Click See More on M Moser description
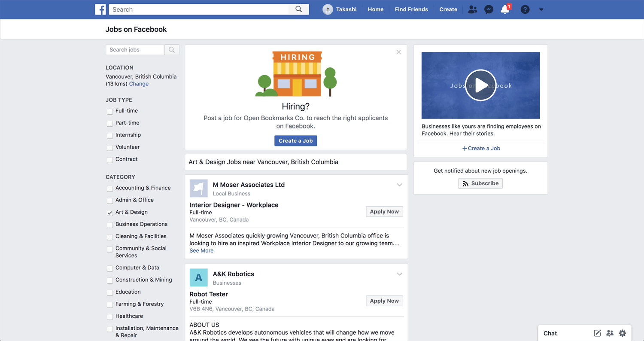 pyautogui.click(x=201, y=251)
